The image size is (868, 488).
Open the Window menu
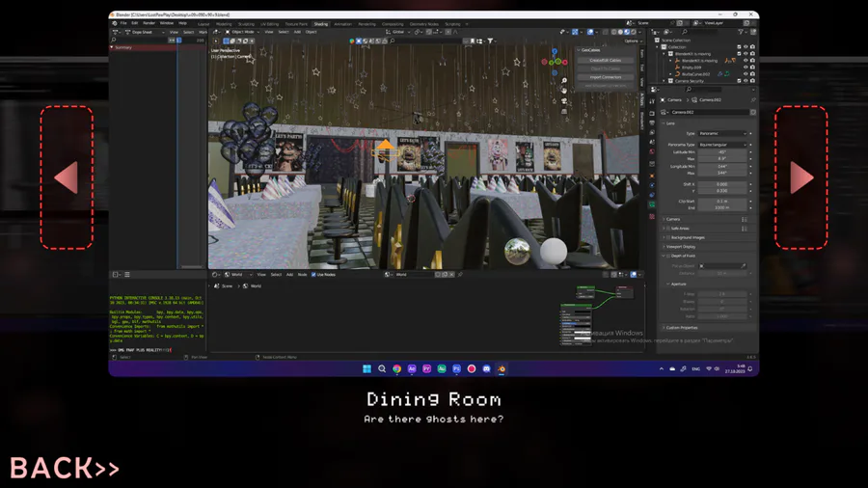pos(167,23)
